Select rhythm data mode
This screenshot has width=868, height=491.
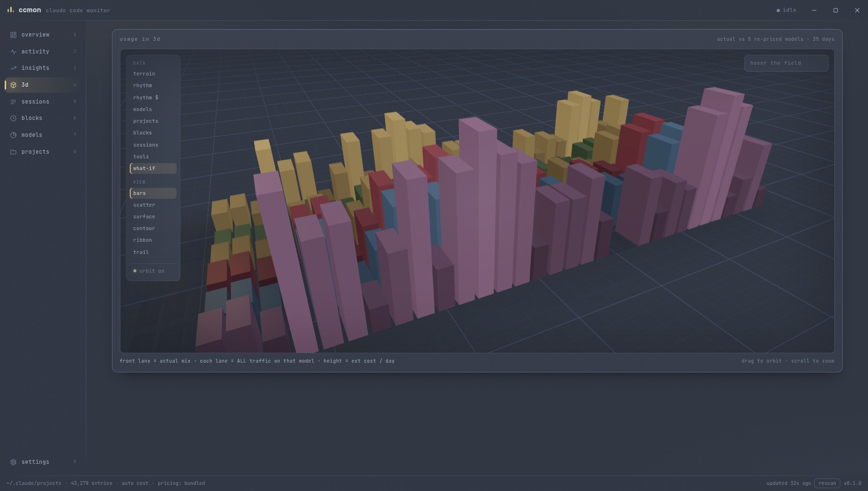[x=153, y=85]
